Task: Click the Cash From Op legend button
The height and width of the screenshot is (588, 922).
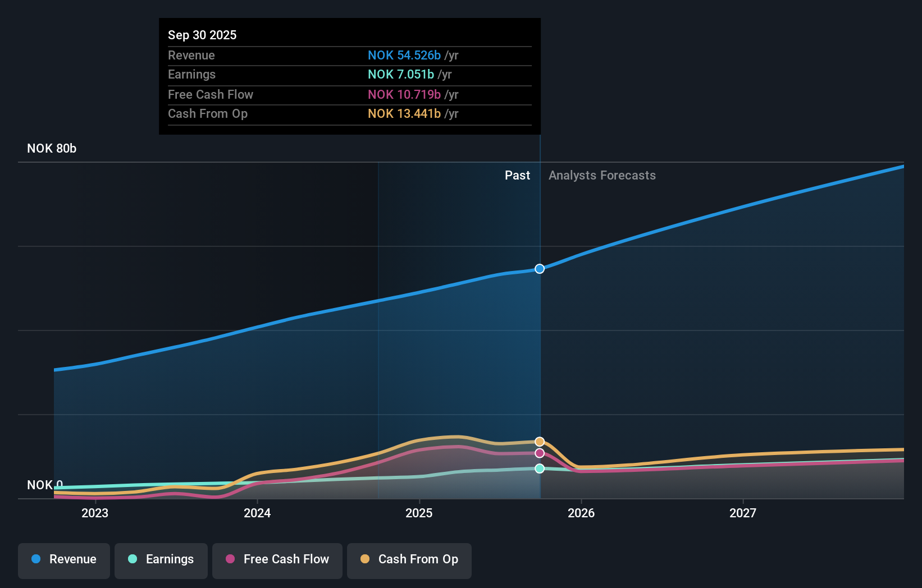Action: click(409, 561)
